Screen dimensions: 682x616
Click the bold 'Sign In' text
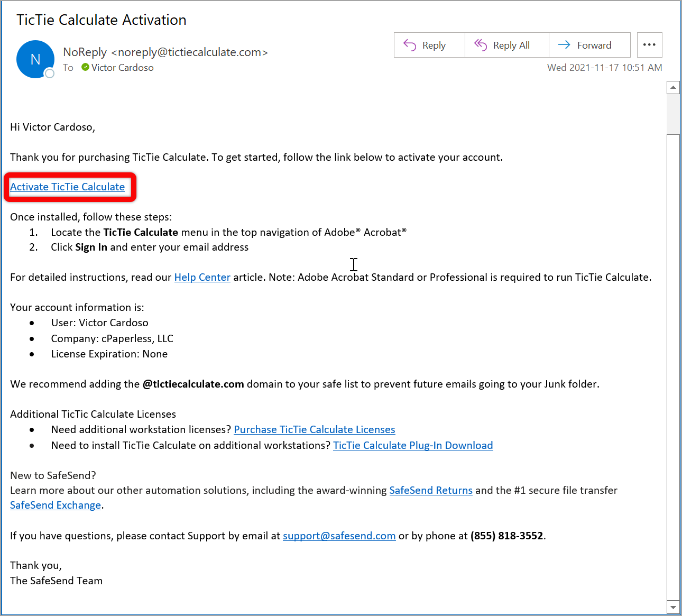pos(91,247)
